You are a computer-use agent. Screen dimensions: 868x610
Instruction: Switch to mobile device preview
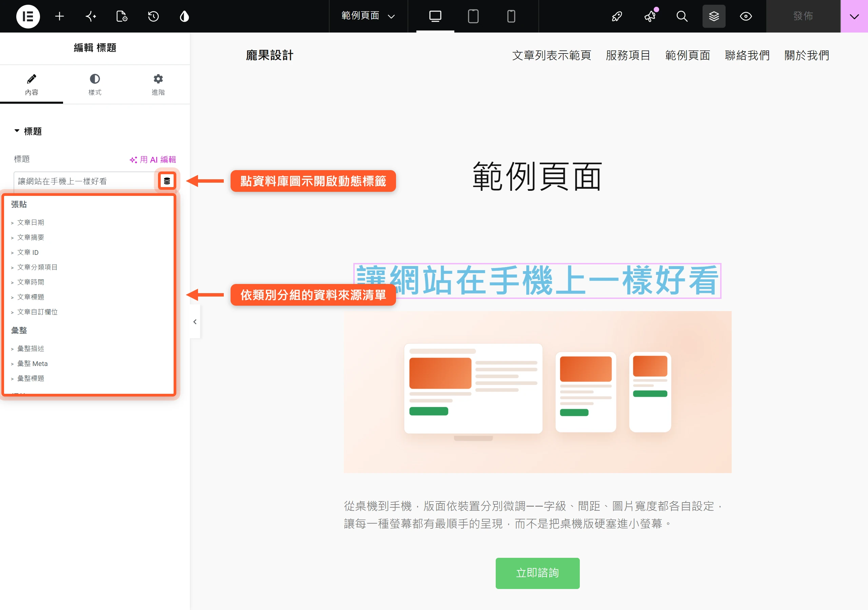pyautogui.click(x=511, y=16)
